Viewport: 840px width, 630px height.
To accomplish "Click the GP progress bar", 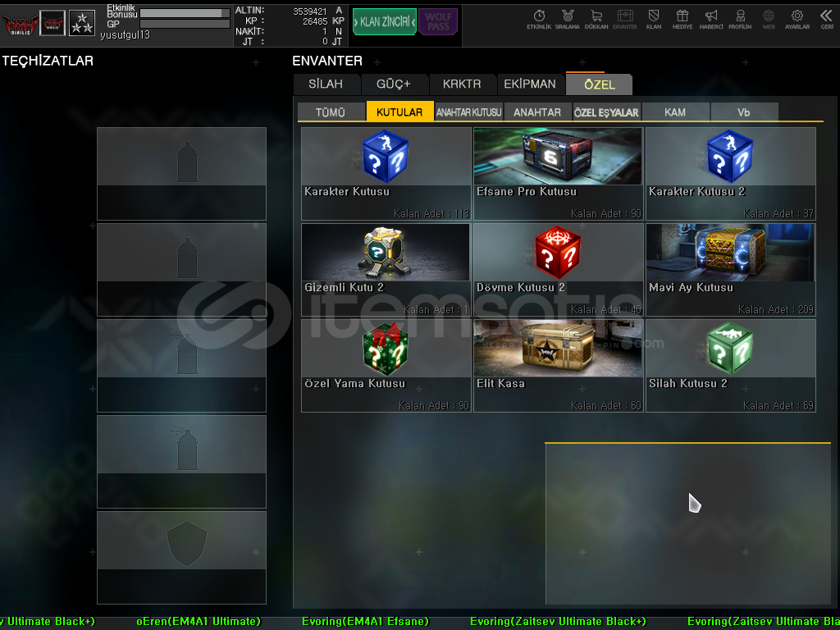I will 185,24.
